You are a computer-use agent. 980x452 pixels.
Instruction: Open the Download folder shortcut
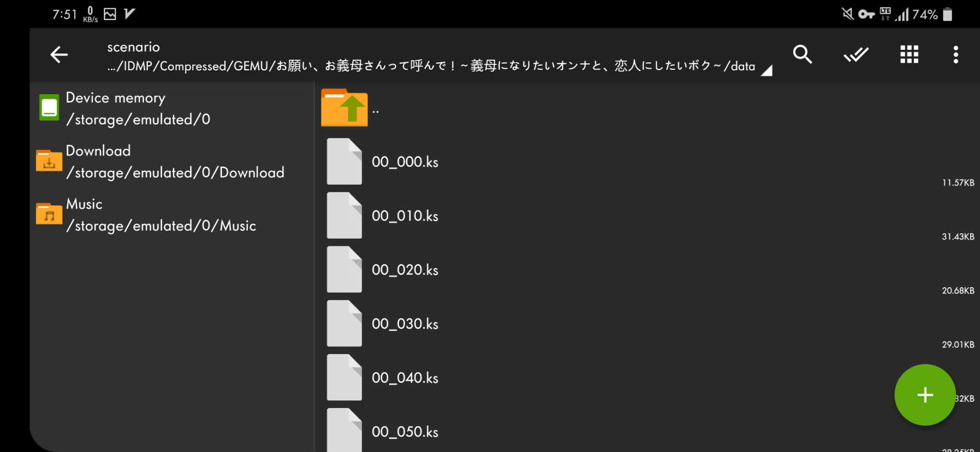[175, 162]
